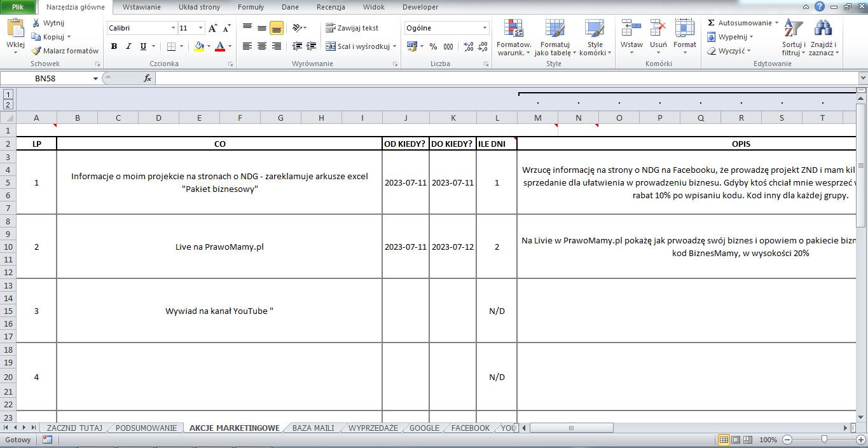Open Sortuj i filtruj tool

[x=793, y=29]
